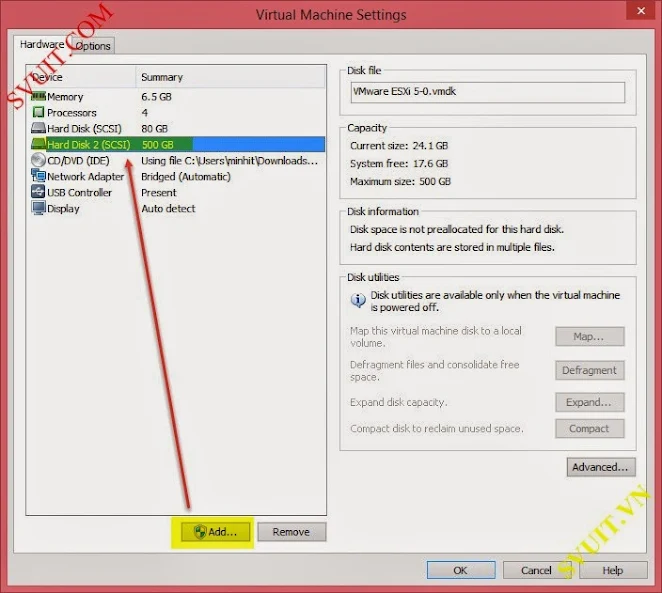
Task: Click the Network Adapter icon
Action: pos(38,176)
